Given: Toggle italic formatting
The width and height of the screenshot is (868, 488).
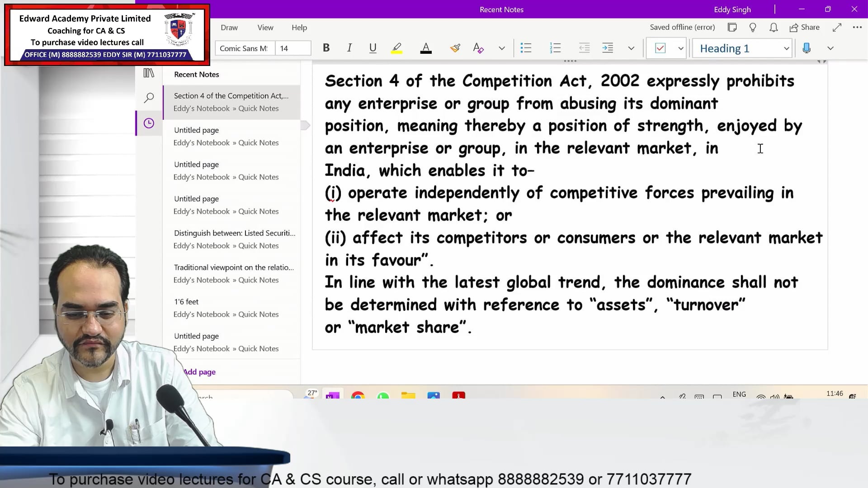Looking at the screenshot, I should pos(349,48).
